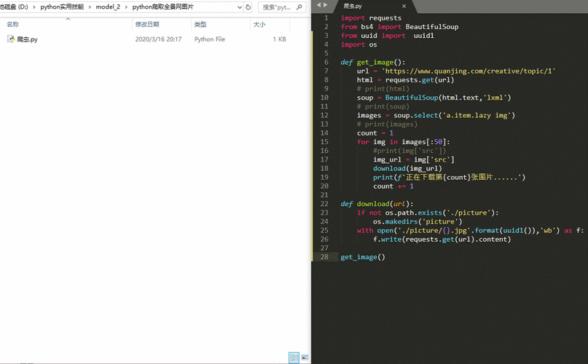Click the search magnifier icon in Explorer
Image resolution: width=588 pixels, height=364 pixels.
click(299, 7)
